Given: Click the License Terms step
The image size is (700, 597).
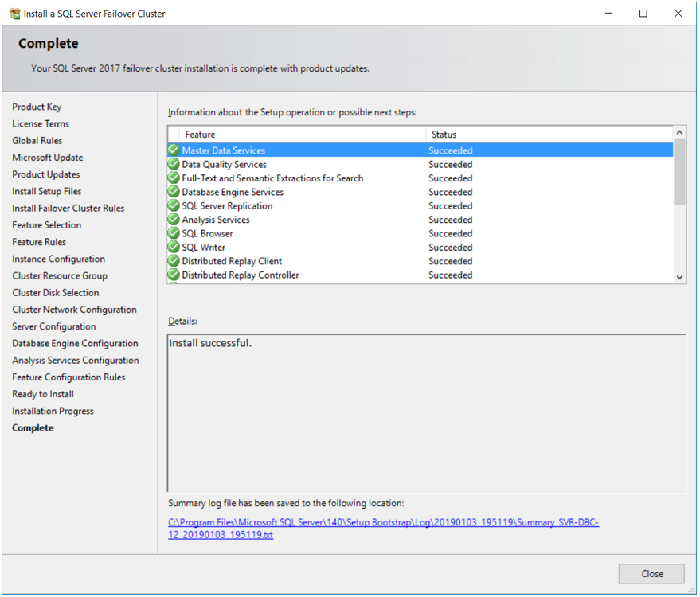Looking at the screenshot, I should (41, 123).
